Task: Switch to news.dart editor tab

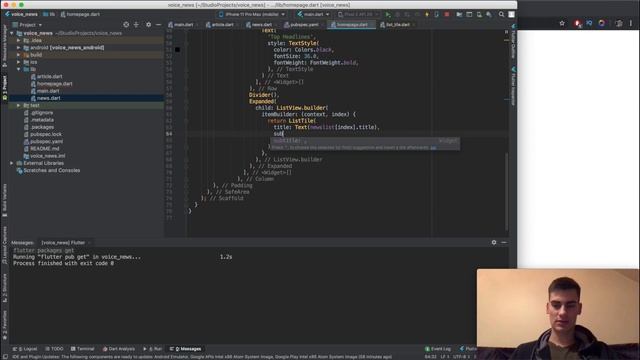Action: (x=262, y=25)
